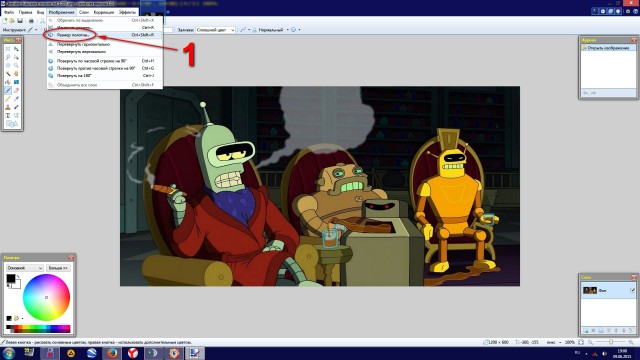The width and height of the screenshot is (640, 360).
Task: Click the Open file toolbar icon
Action: pyautogui.click(x=12, y=20)
